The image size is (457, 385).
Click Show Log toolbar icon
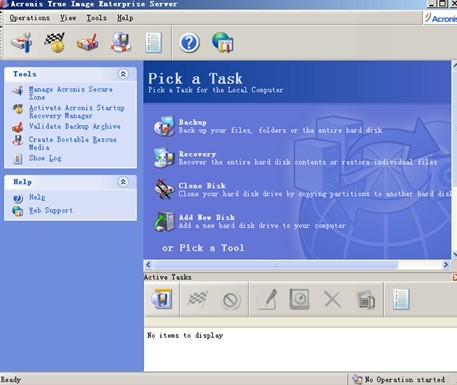[153, 43]
